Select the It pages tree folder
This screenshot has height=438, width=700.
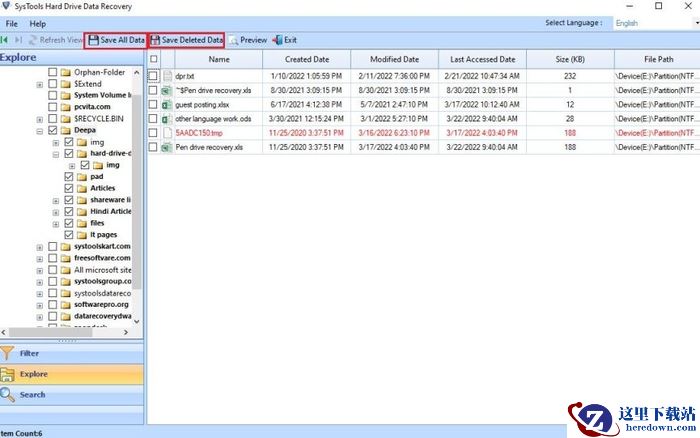(x=104, y=234)
